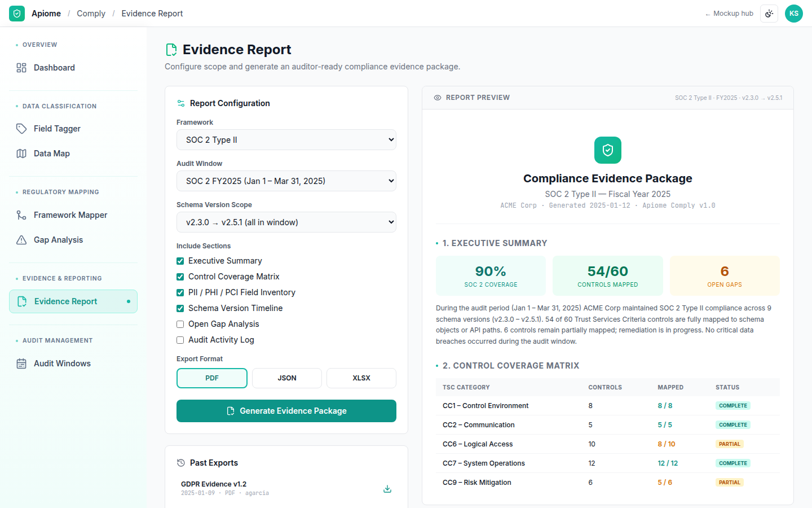
Task: Click the 6 Open Gaps card
Action: (725, 275)
